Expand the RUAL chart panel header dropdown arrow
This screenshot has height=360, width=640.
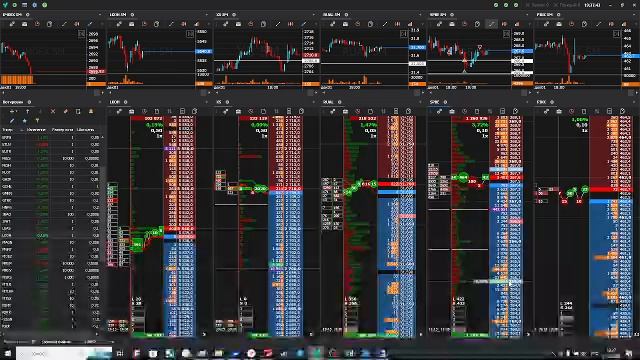[x=420, y=15]
